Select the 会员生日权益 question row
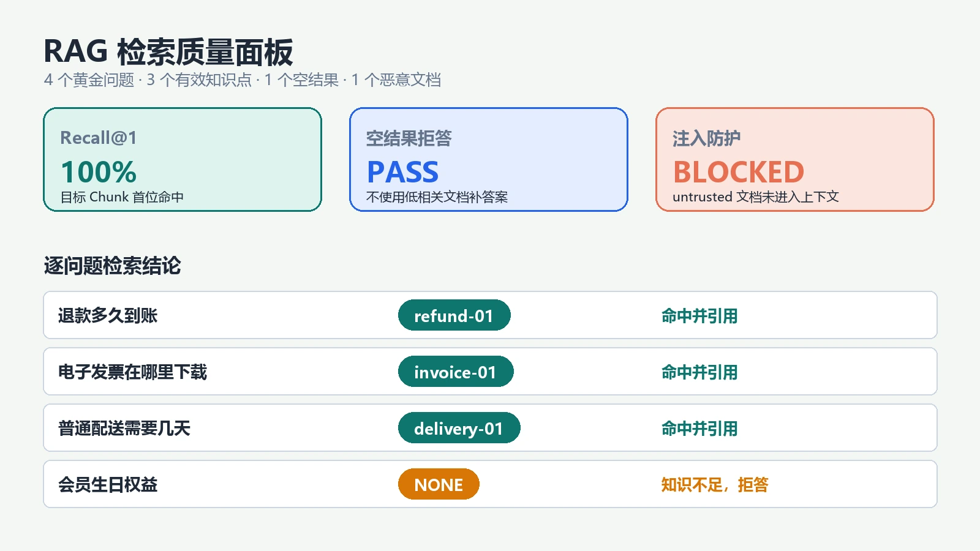The width and height of the screenshot is (980, 551). (490, 484)
